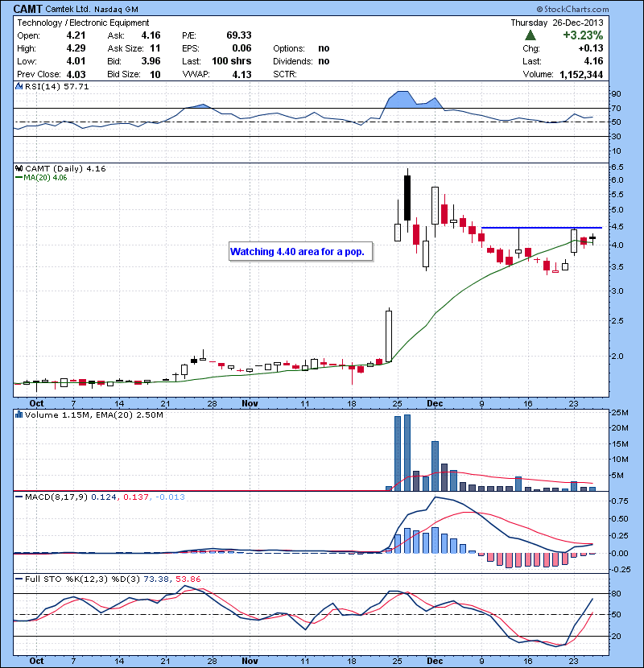Click the Low value 4.01

(x=76, y=61)
